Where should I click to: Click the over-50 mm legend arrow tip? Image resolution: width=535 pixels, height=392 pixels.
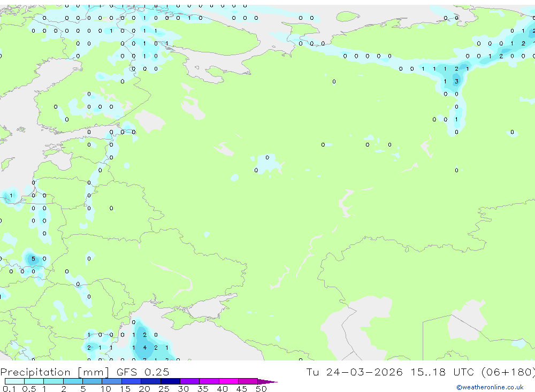coord(267,382)
